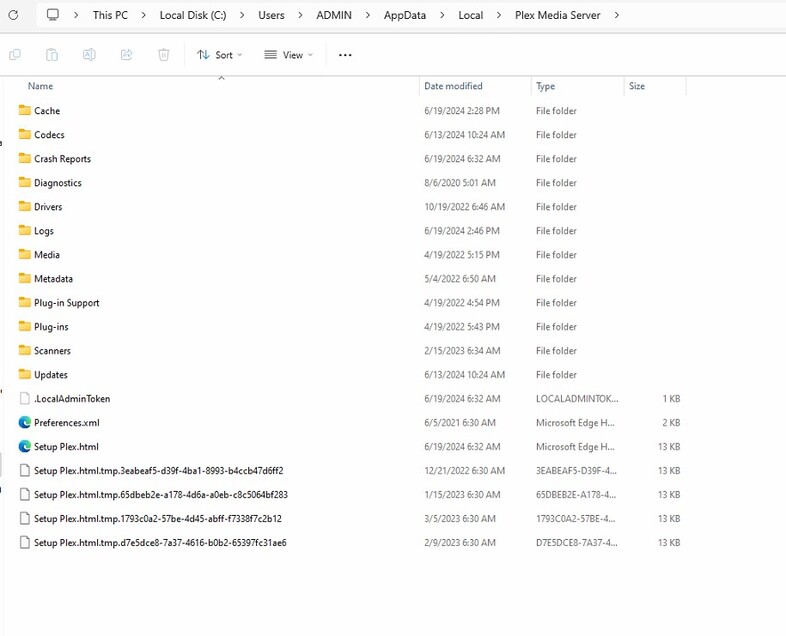The width and height of the screenshot is (786, 636).
Task: Click the 'Metadata' folder name
Action: [53, 279]
